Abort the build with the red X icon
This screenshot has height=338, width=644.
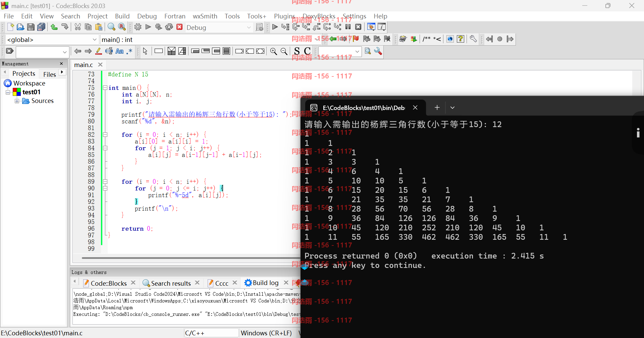tap(179, 27)
